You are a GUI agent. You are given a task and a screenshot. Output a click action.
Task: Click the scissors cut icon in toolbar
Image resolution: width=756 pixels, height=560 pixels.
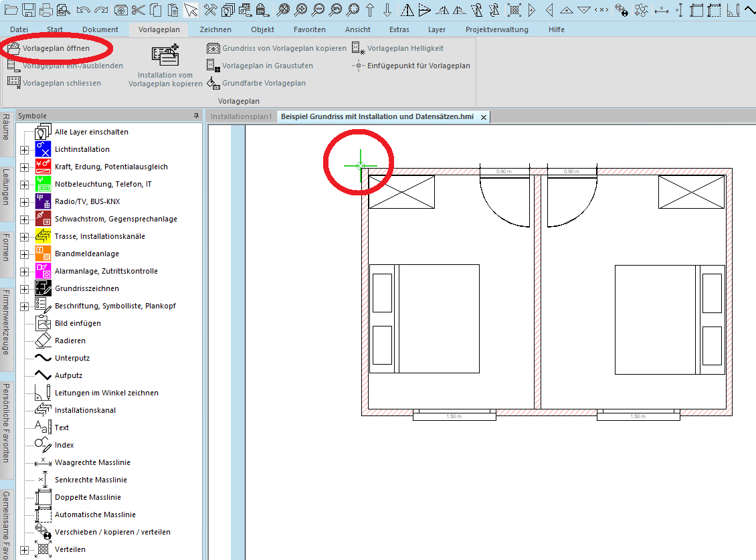point(138,10)
